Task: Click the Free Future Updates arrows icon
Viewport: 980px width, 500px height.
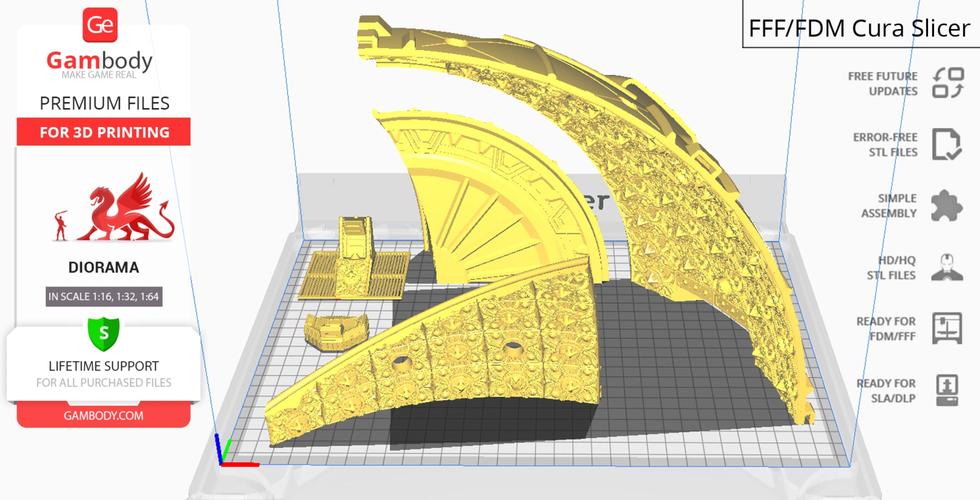Action: [x=947, y=83]
